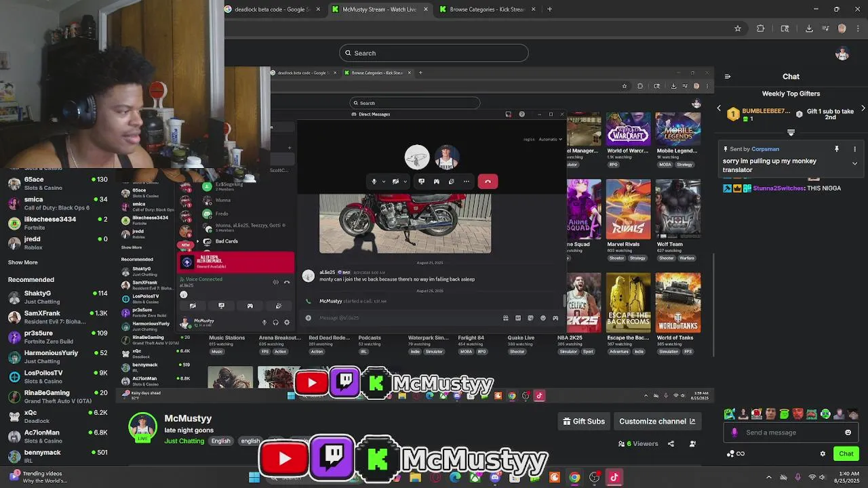
Task: Open the Customize channel link
Action: tap(657, 422)
